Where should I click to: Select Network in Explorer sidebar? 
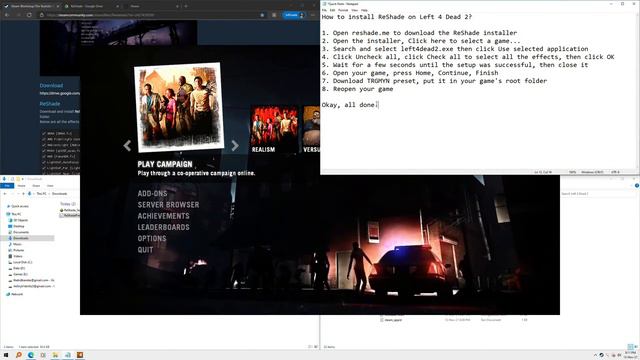[x=15, y=294]
